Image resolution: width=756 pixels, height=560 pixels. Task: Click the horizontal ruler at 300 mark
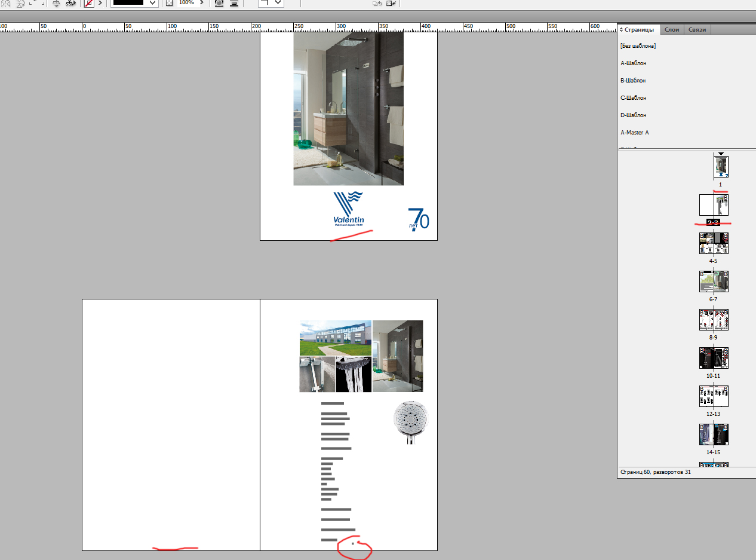[x=341, y=27]
